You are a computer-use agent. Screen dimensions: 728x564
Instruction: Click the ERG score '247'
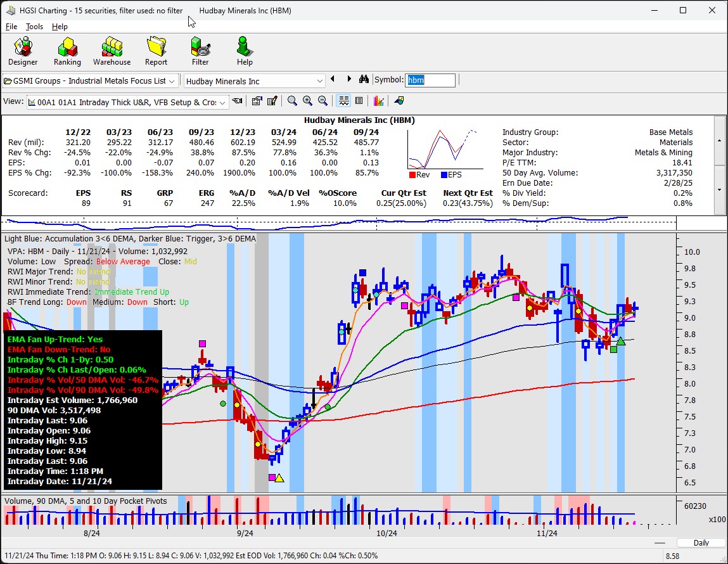[x=207, y=203]
